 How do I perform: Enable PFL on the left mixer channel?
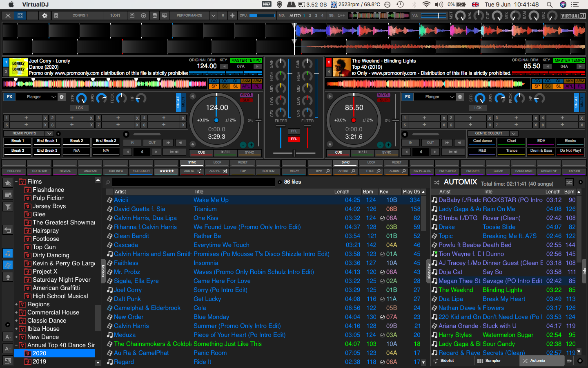pyautogui.click(x=294, y=131)
